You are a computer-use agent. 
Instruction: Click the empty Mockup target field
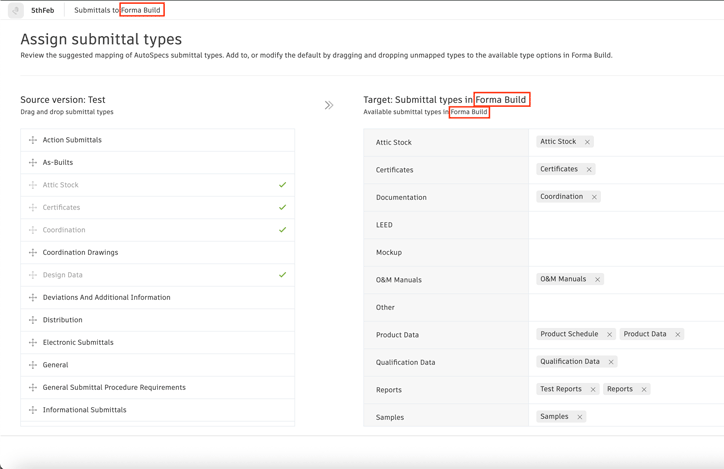click(625, 252)
